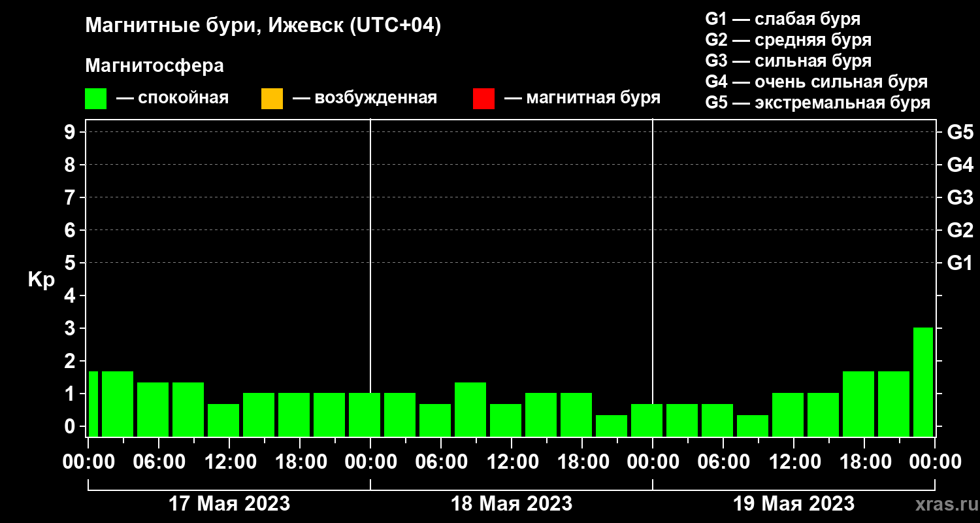Click the 'G1' tick label on right axis
Screen dimensions: 980x523
coord(960,263)
